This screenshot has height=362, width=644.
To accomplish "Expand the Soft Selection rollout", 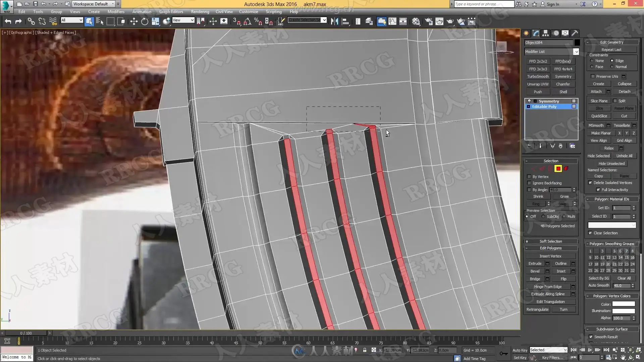I will [550, 241].
